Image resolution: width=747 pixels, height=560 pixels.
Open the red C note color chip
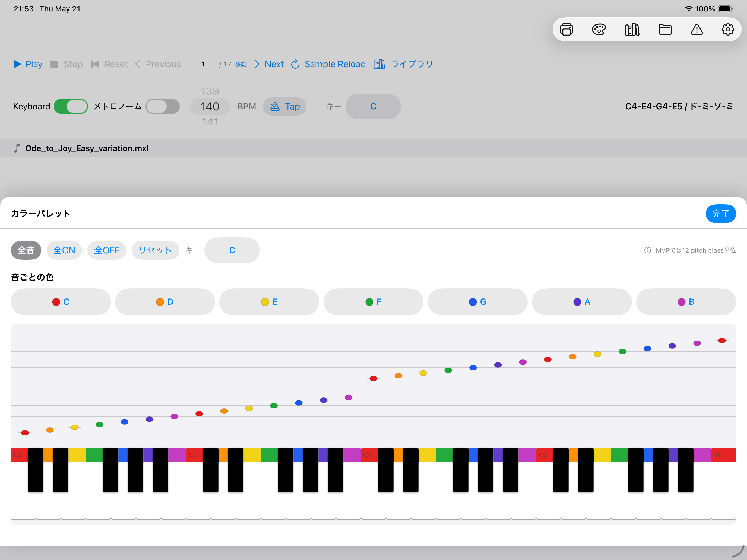click(x=61, y=302)
